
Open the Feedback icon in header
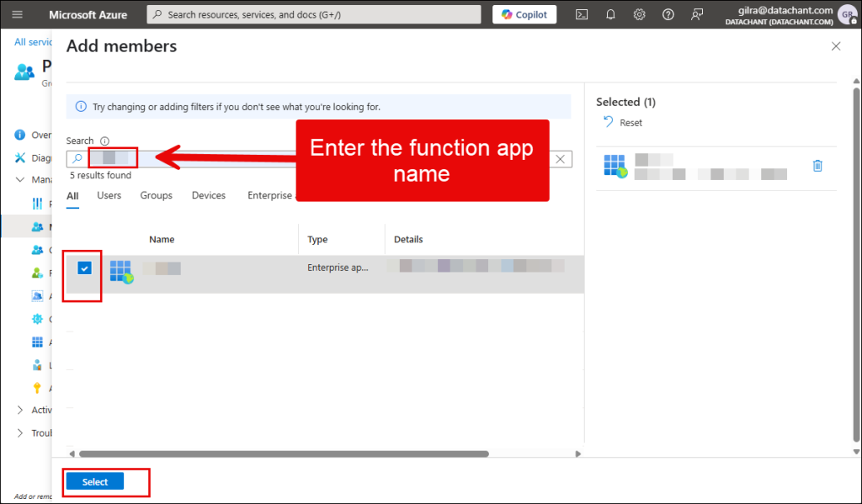[696, 14]
